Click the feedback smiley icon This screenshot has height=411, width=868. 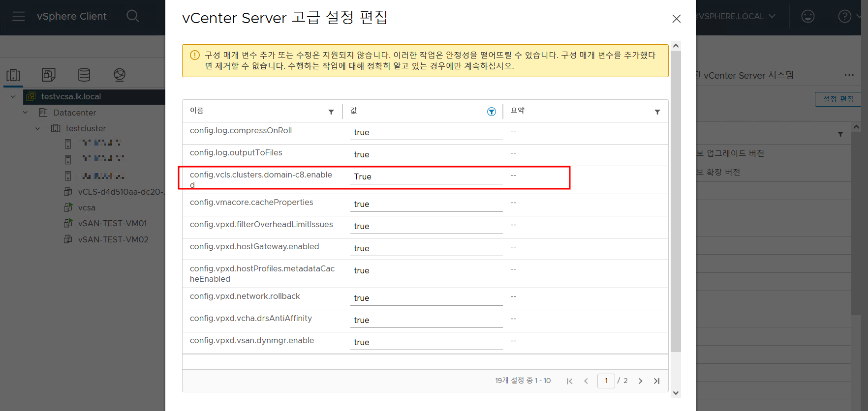point(808,16)
